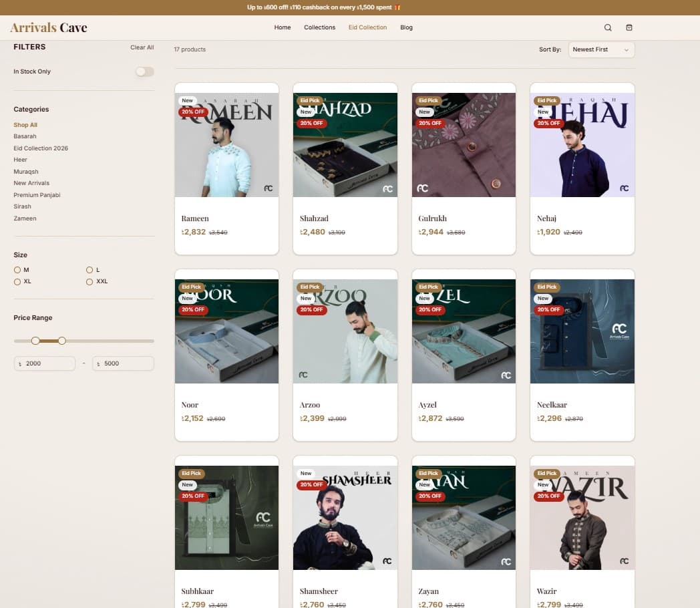
Task: Toggle the In Stock Only switch
Action: [x=144, y=71]
